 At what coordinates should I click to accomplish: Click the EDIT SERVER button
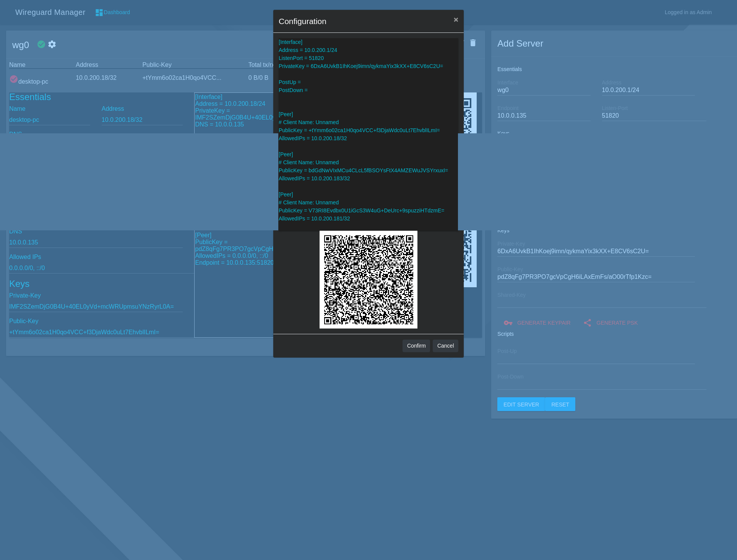tap(521, 404)
